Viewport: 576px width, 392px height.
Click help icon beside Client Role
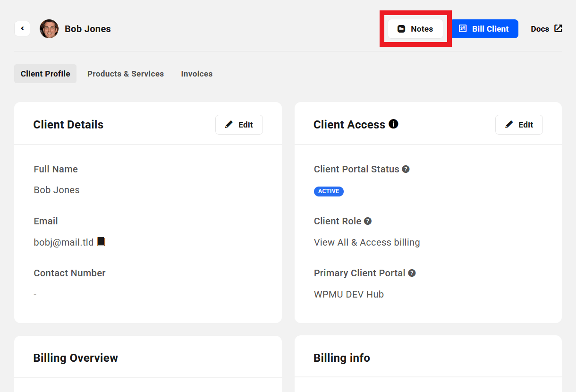368,221
